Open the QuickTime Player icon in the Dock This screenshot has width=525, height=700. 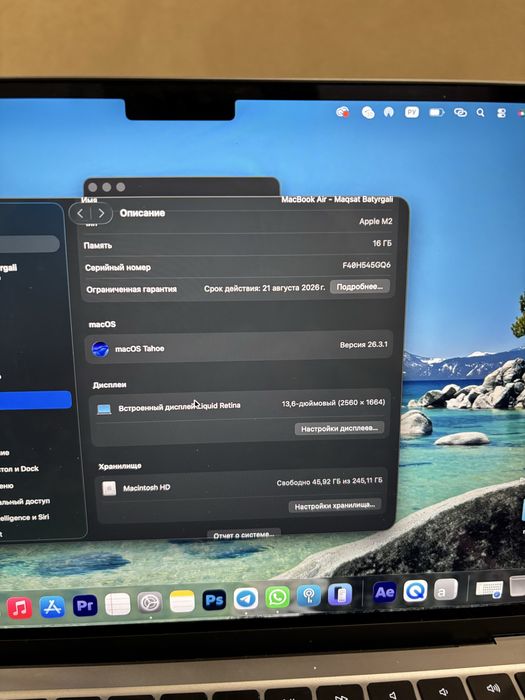pyautogui.click(x=415, y=591)
